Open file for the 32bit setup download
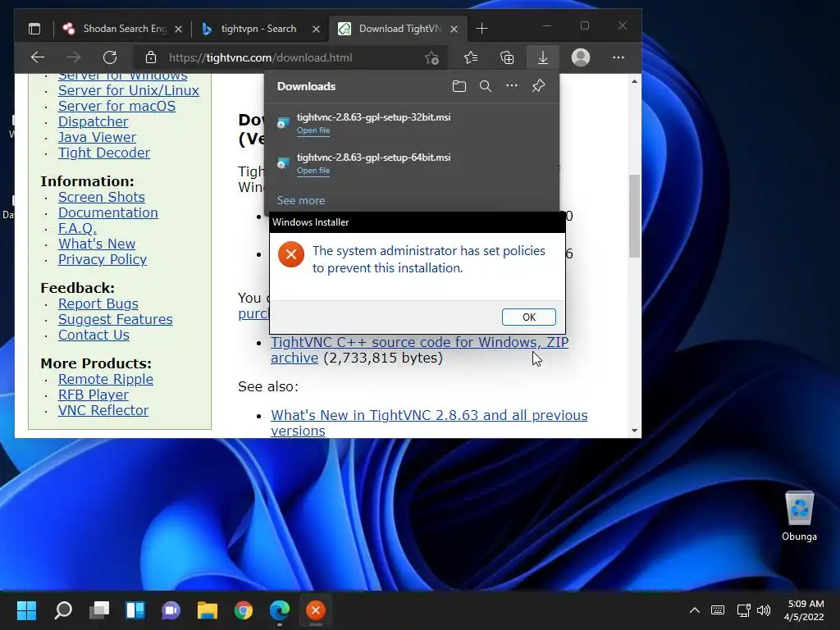The width and height of the screenshot is (840, 630). [x=313, y=130]
